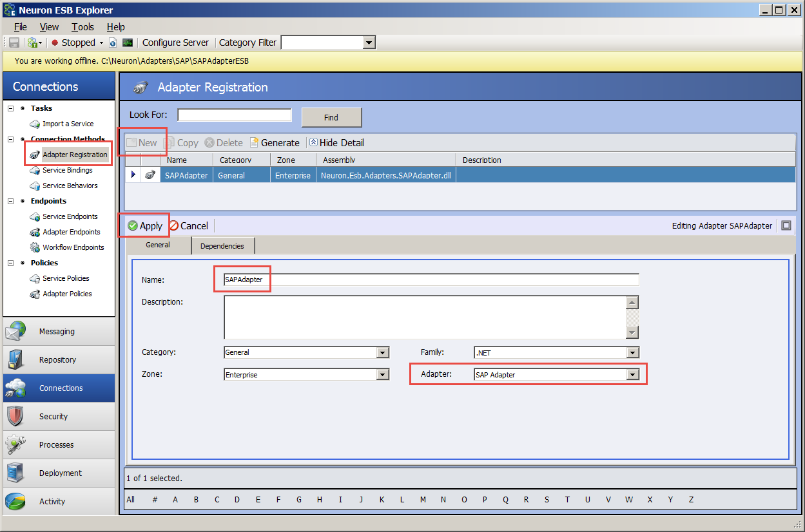Sort the grid by the Zone column header
Viewport: 805px width, 532px height.
coord(293,160)
